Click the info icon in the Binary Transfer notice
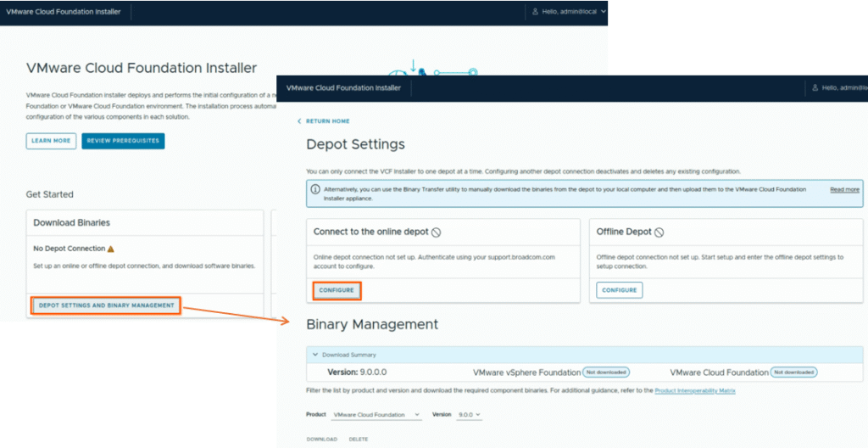Viewport: 868px width, 448px height. click(x=315, y=189)
